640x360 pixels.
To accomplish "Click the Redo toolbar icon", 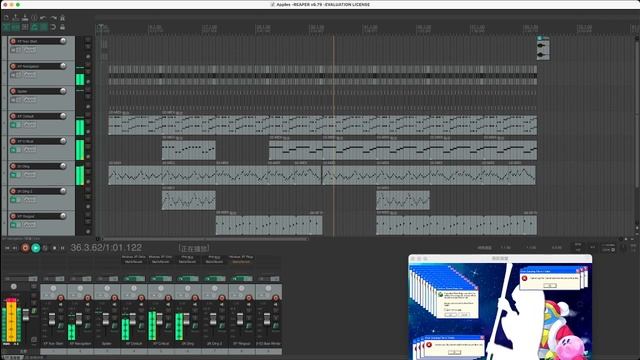I will [53, 18].
